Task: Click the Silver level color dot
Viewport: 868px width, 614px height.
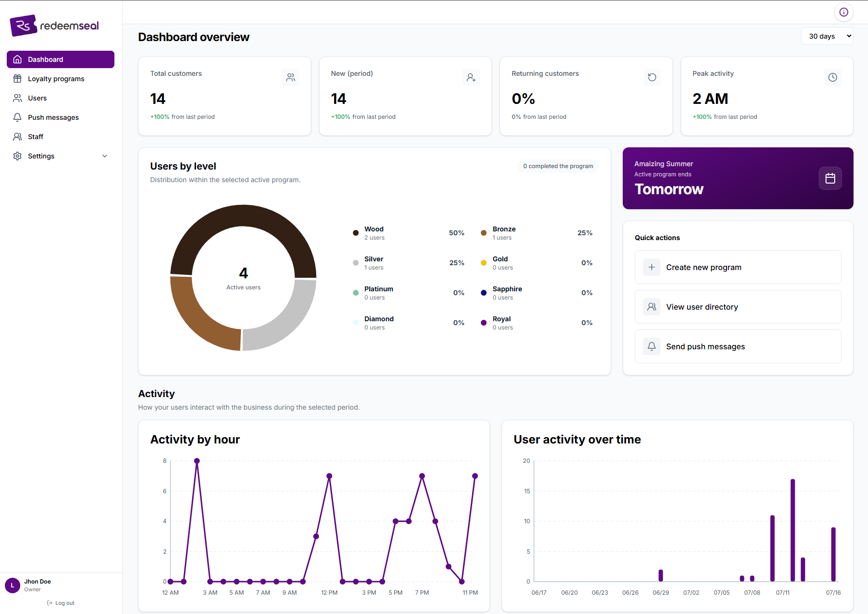Action: [356, 263]
